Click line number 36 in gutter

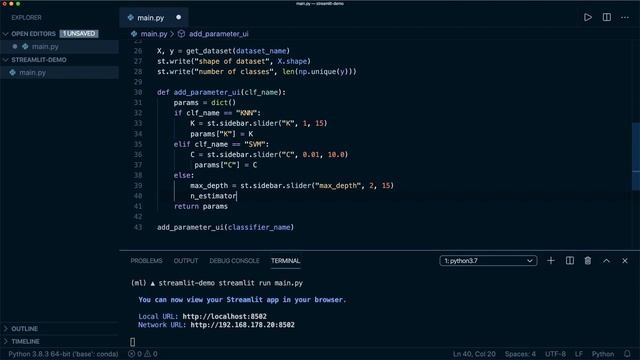tap(138, 154)
